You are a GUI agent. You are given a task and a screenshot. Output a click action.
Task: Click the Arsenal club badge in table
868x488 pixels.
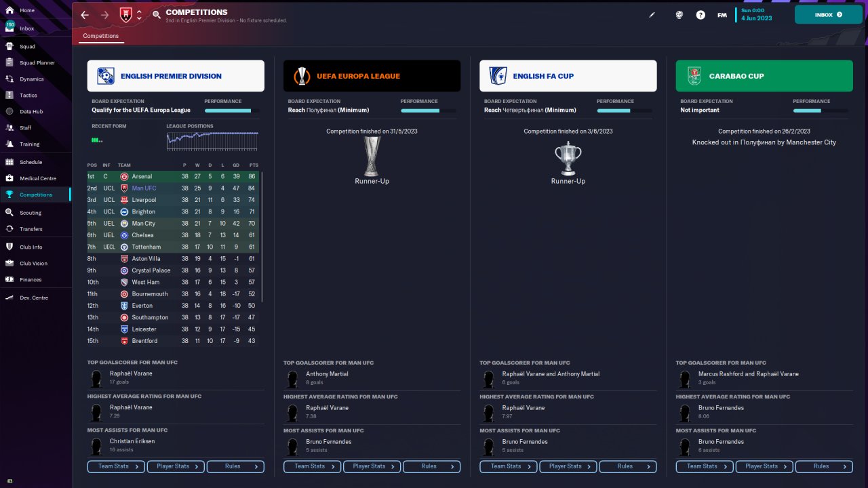click(x=124, y=176)
